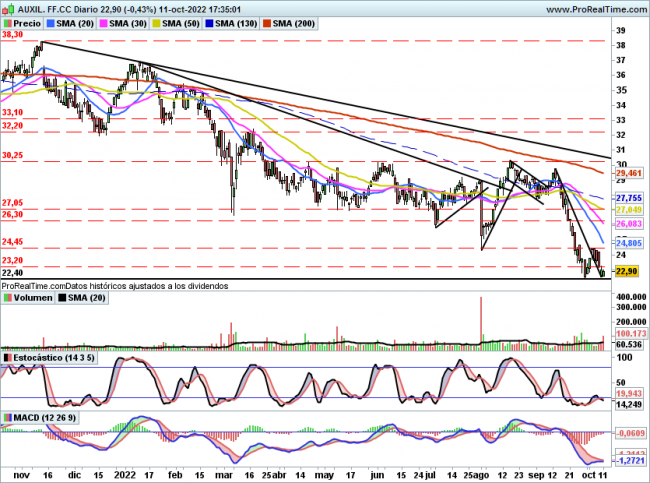Viewport: 650px width, 483px height.
Task: Click the 29,461 SMA value tag
Action: coord(627,173)
